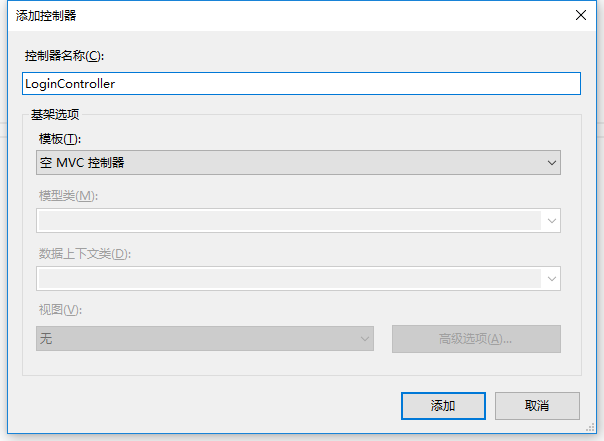The width and height of the screenshot is (604, 441).
Task: Click the arrow on the 数据上下文类 dropdown
Action: click(551, 278)
